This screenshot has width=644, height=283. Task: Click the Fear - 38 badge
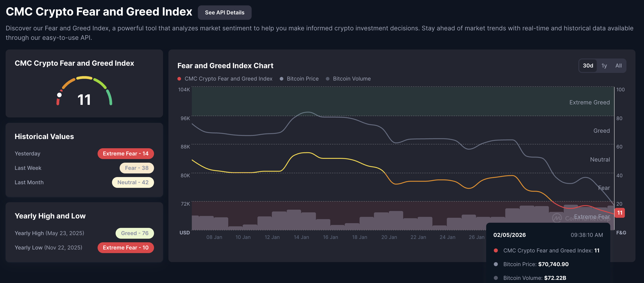click(x=136, y=168)
